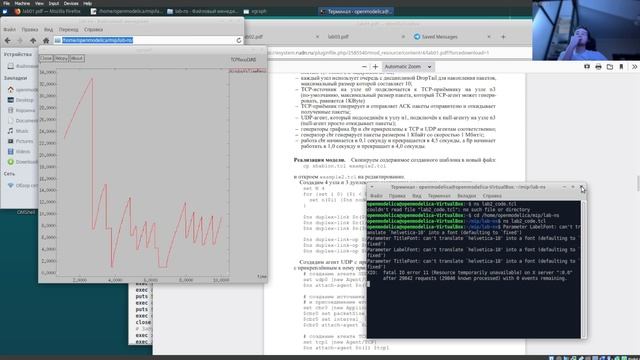
Task: Click the terminal vertical scrollbar
Action: [x=584, y=269]
